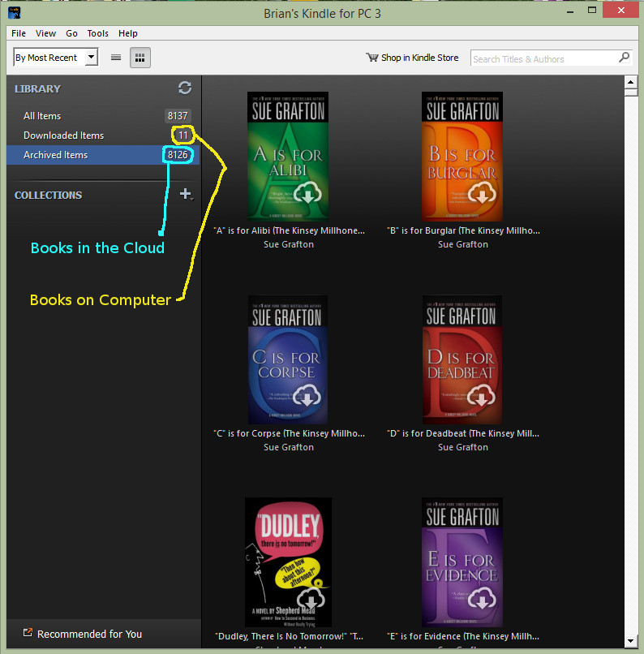This screenshot has height=654, width=644.
Task: Click "B" is for Burglar title text
Action: [463, 230]
